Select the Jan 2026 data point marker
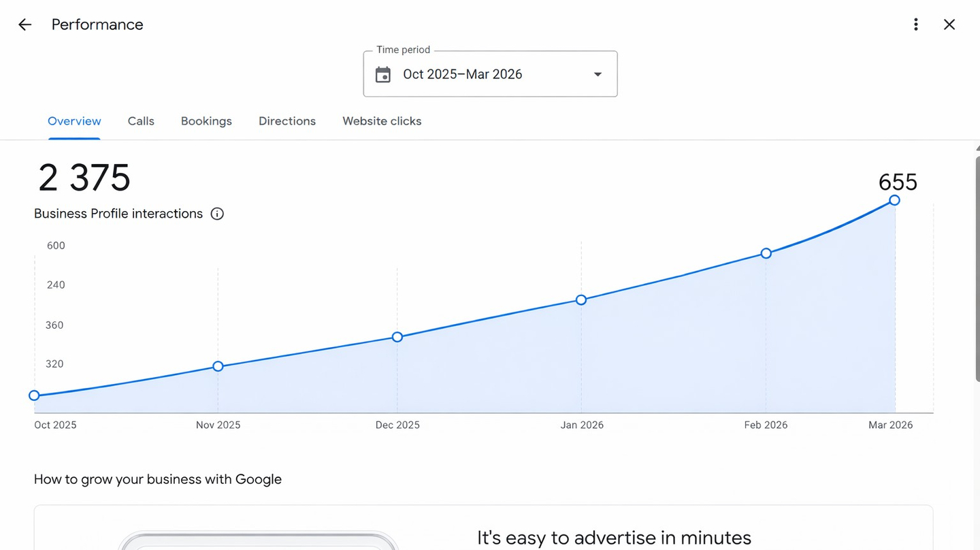This screenshot has width=980, height=550. [581, 300]
